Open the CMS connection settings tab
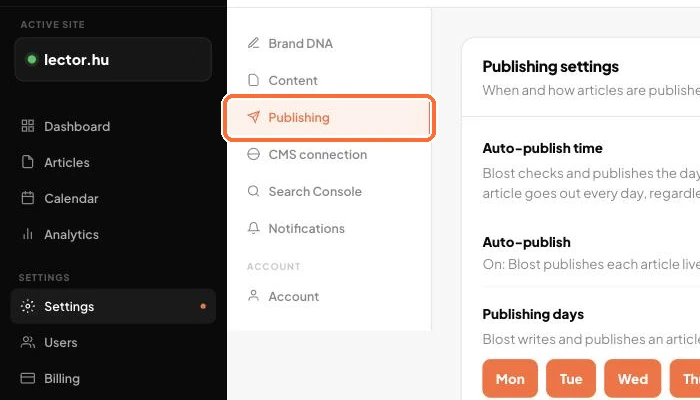 [329, 155]
